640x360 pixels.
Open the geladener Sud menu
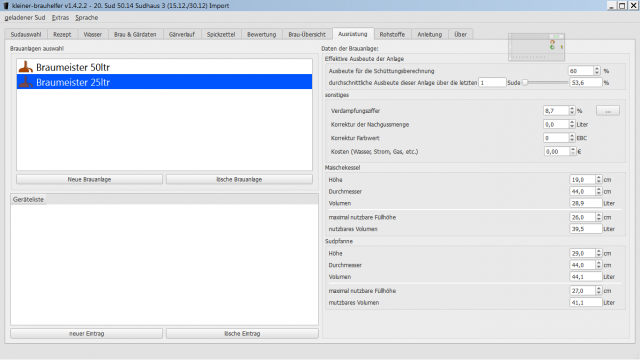tap(25, 18)
